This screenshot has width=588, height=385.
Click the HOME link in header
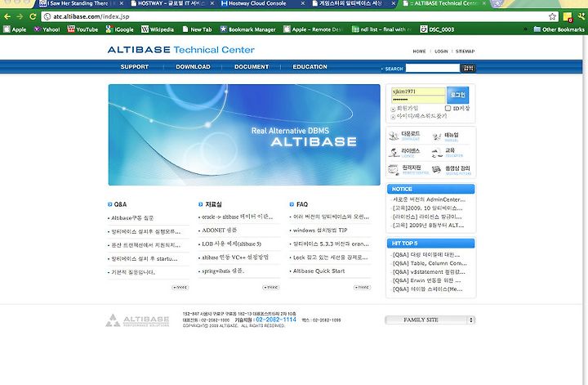pyautogui.click(x=419, y=51)
